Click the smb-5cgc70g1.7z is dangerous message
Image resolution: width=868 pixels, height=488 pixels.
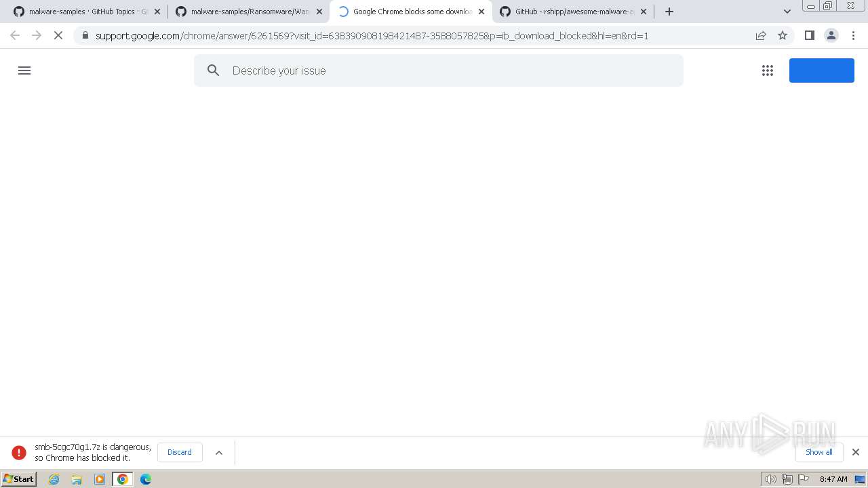pos(93,452)
